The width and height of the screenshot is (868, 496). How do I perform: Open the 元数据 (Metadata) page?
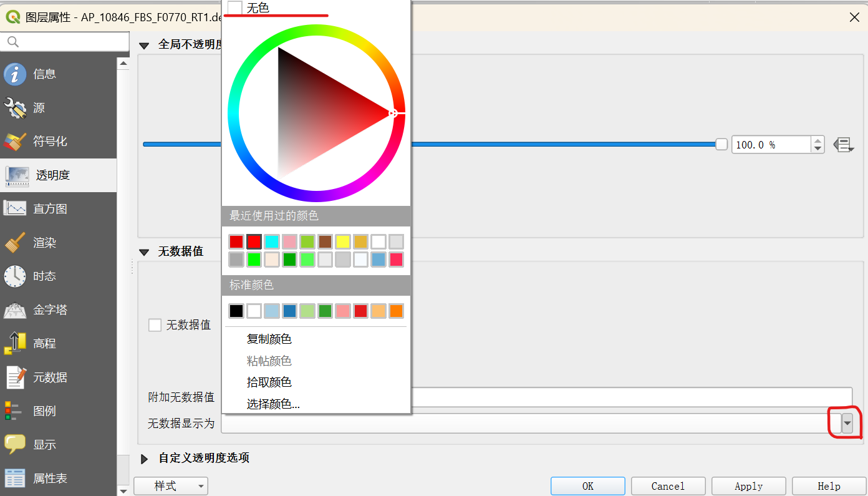58,377
